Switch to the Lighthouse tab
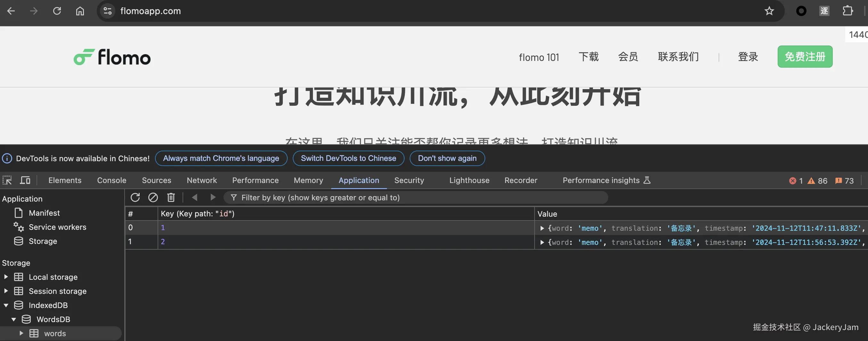 click(469, 180)
